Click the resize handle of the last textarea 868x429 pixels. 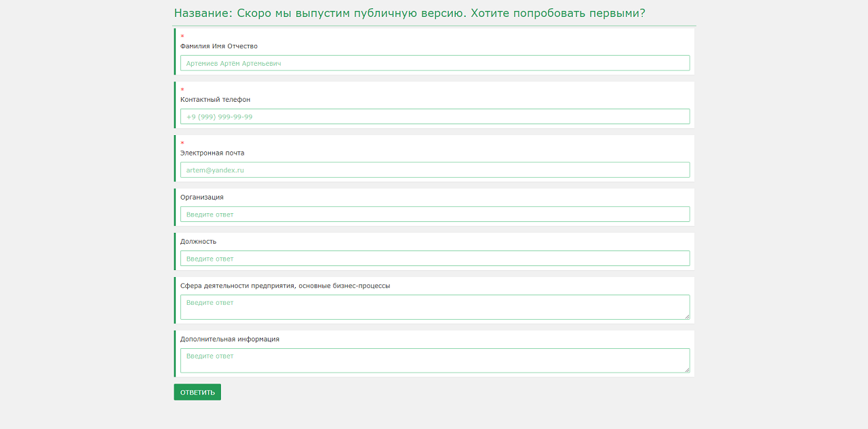[687, 371]
